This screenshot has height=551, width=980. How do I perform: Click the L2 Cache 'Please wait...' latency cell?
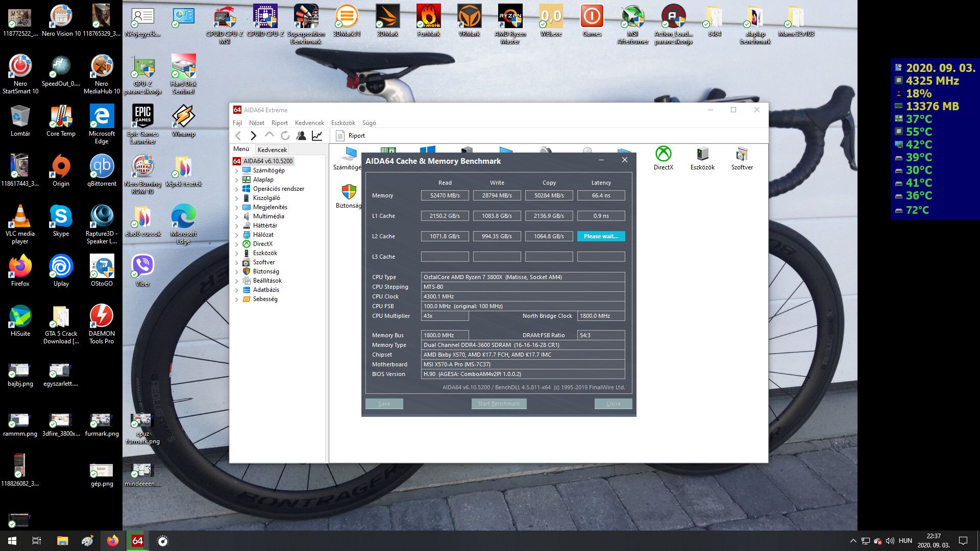[601, 236]
